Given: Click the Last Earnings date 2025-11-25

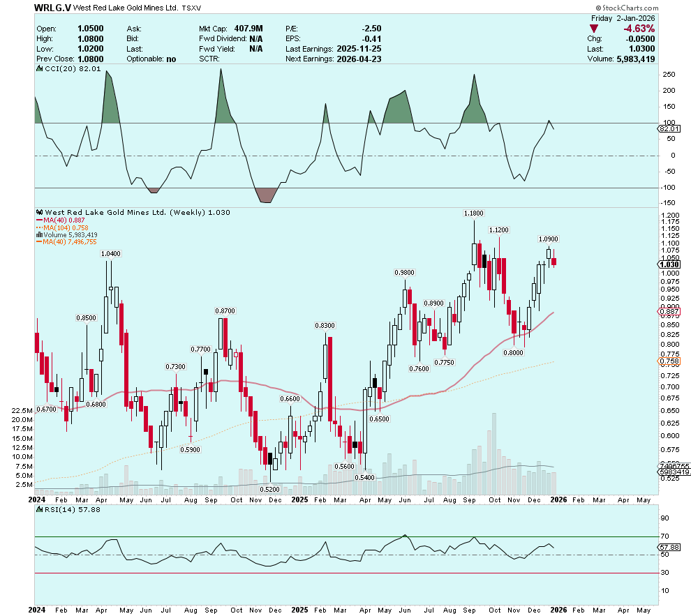Looking at the screenshot, I should (x=359, y=49).
